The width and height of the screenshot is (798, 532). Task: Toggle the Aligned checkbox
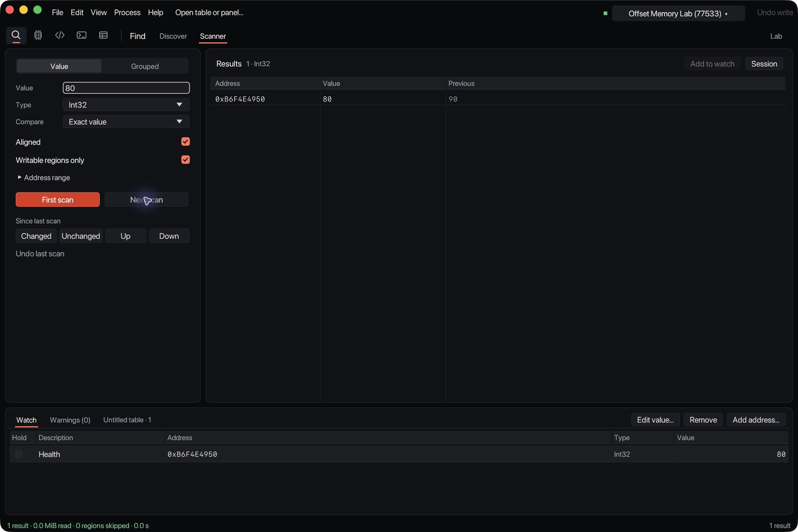[185, 141]
